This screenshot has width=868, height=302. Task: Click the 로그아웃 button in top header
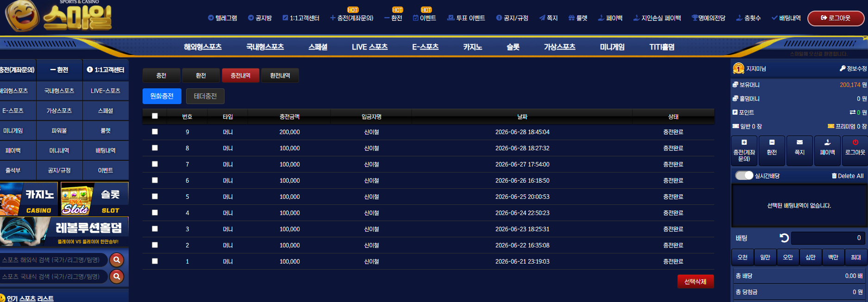836,18
